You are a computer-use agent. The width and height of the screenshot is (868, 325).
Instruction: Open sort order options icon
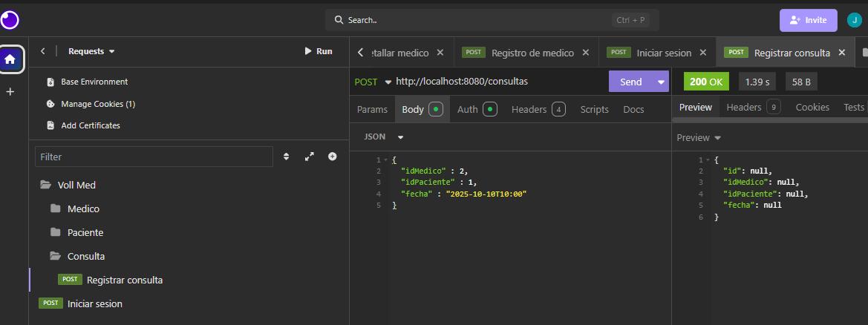click(286, 157)
